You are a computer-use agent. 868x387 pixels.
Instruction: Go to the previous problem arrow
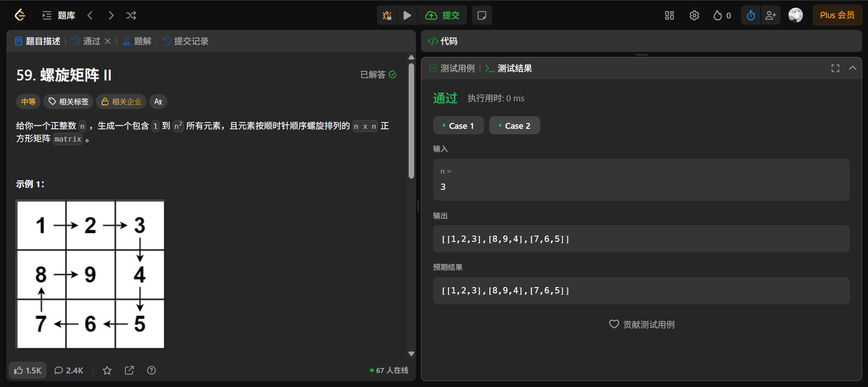click(90, 15)
